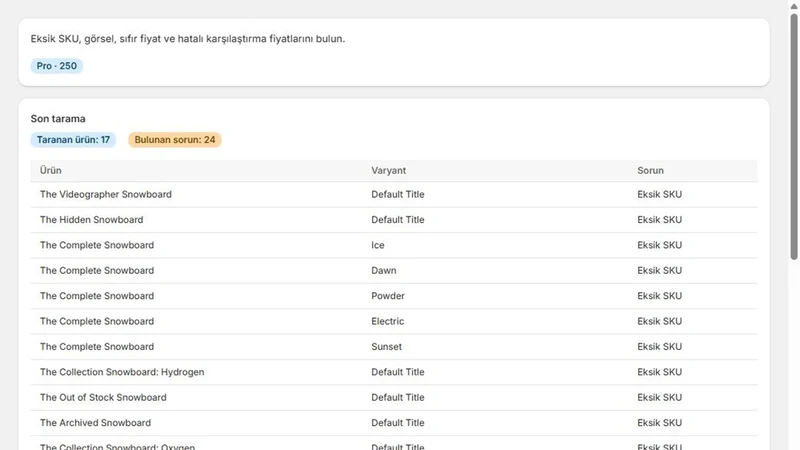Click Eksik SKU issue for Videographer Snowboard

click(659, 194)
